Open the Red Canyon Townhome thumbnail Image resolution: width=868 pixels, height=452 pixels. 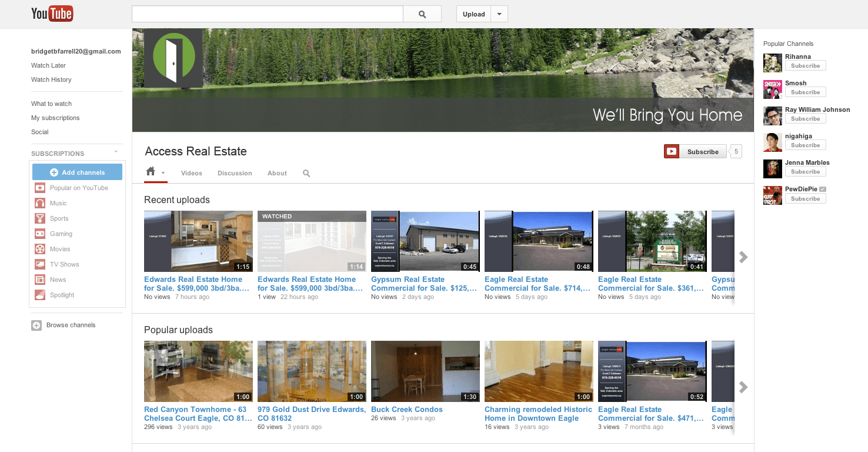click(198, 371)
